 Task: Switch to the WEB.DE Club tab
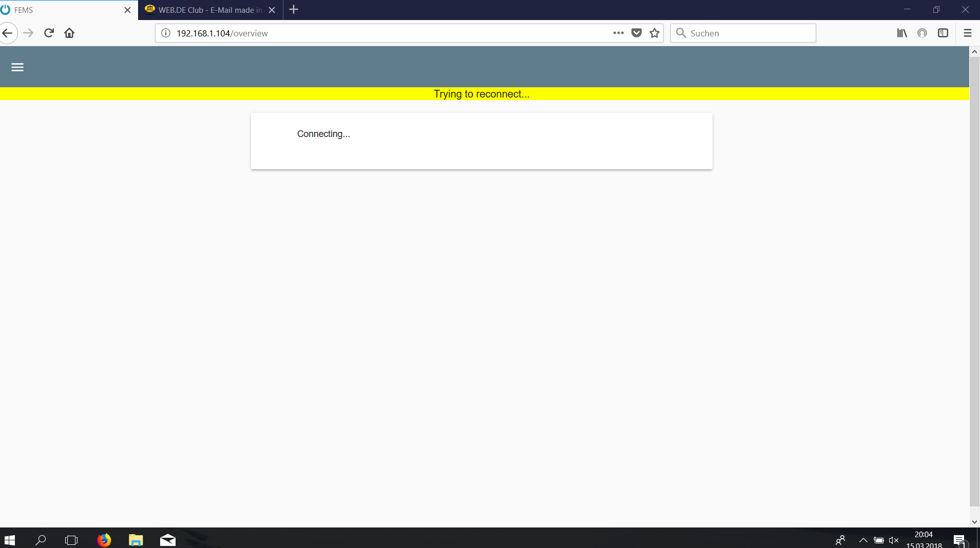tap(205, 10)
